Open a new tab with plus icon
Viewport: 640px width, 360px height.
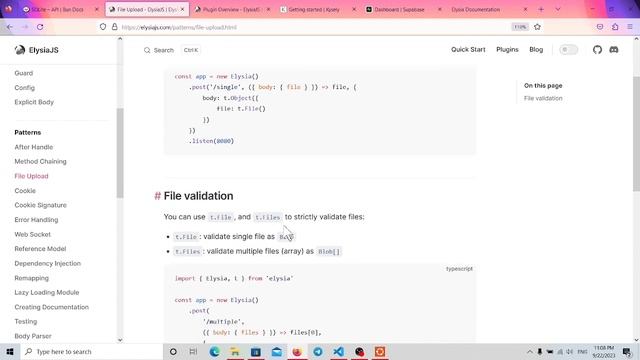pos(541,9)
